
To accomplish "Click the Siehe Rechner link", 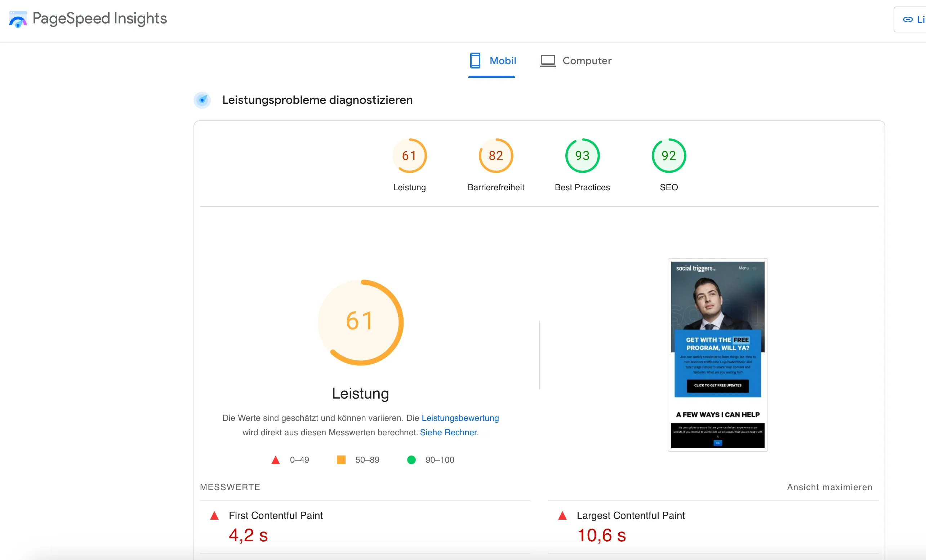I will click(448, 432).
